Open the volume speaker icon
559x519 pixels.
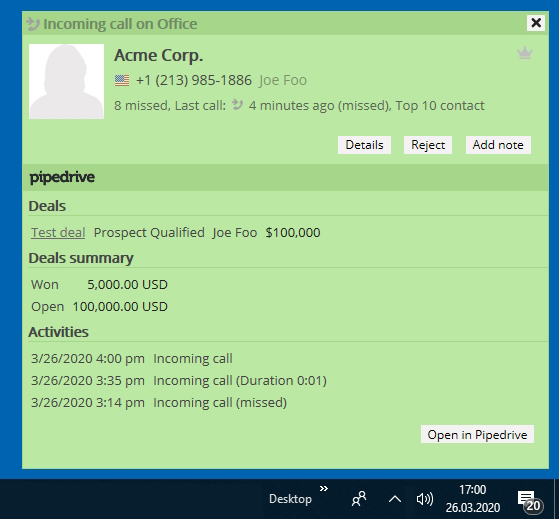point(425,499)
